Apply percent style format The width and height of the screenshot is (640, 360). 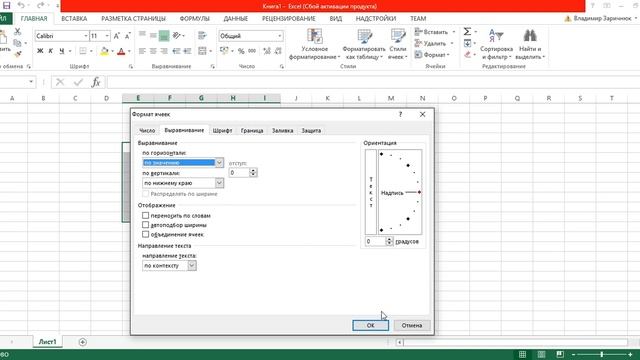pyautogui.click(x=241, y=51)
